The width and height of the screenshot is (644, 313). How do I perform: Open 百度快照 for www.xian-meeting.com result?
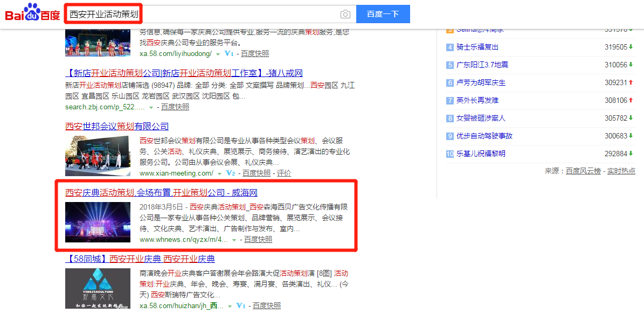(x=257, y=173)
